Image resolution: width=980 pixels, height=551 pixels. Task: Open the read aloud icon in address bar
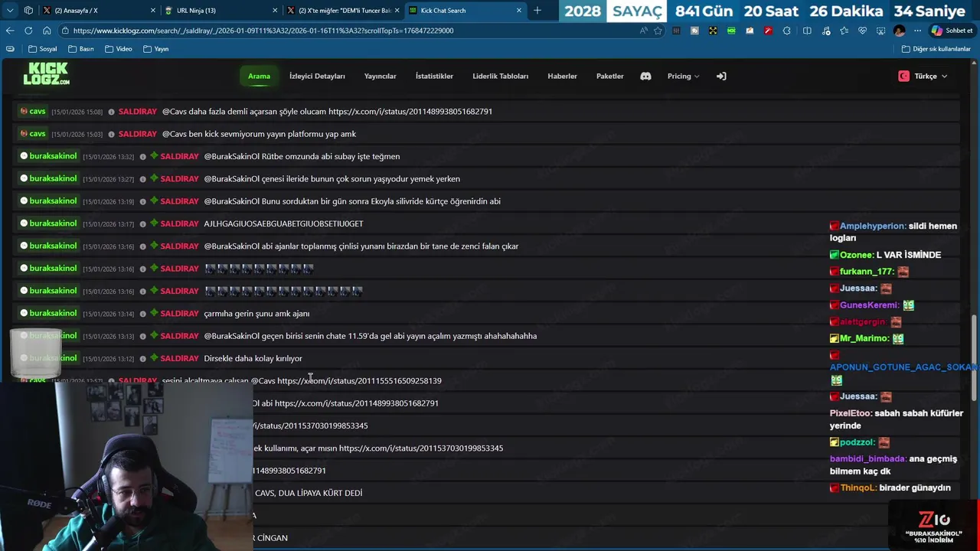(644, 31)
